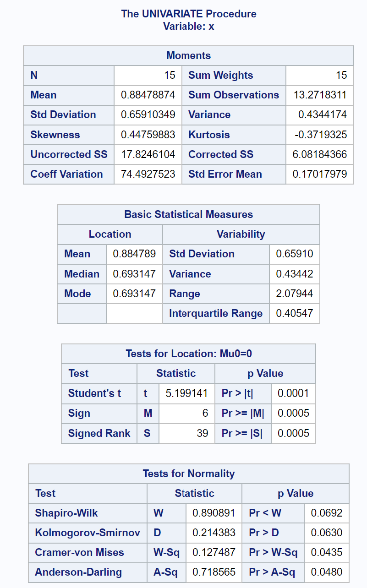The image size is (367, 588).
Task: Click the 'Pr > D' p value 0.0630
Action: (327, 533)
